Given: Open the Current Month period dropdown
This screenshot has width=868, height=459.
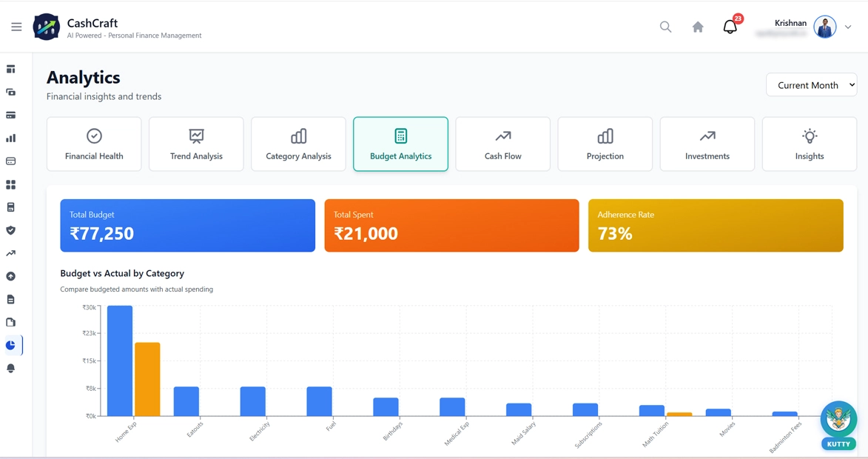Looking at the screenshot, I should tap(812, 85).
